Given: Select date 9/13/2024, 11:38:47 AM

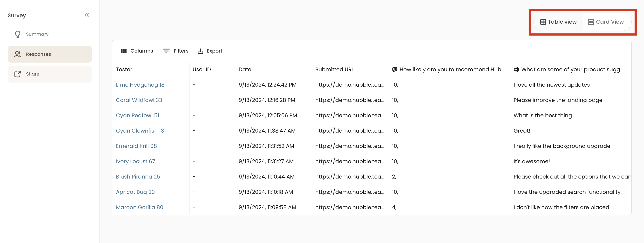Looking at the screenshot, I should coord(267,131).
